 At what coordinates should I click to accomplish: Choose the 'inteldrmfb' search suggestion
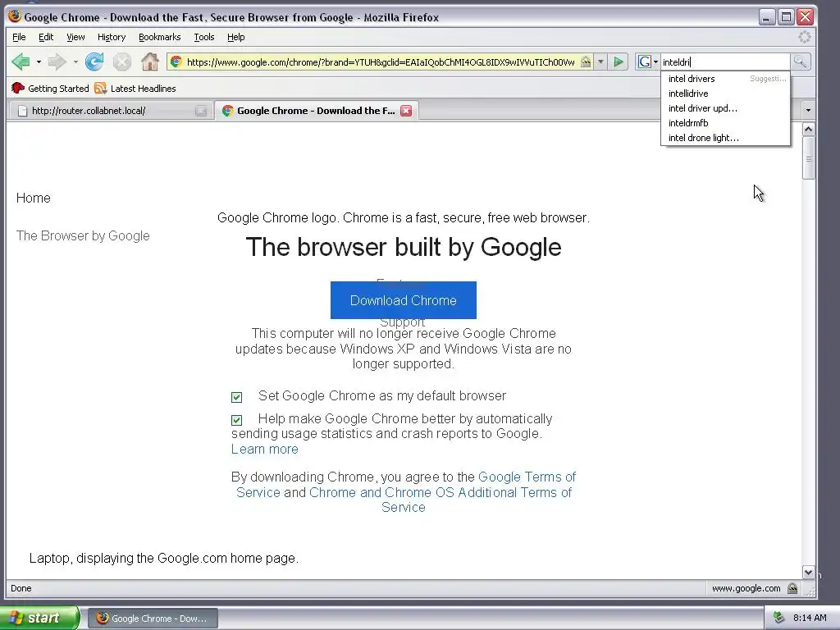point(725,123)
